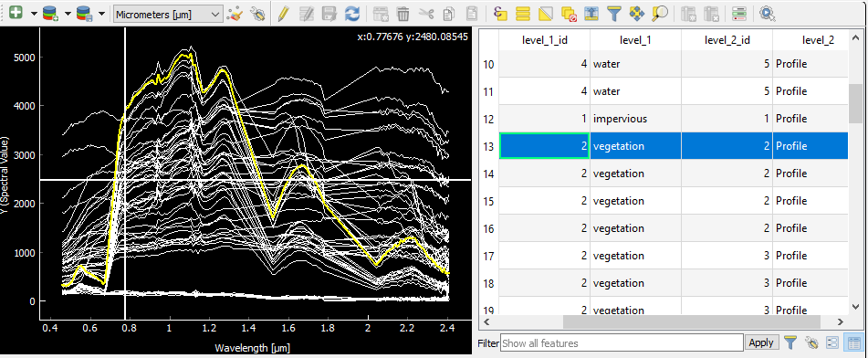This screenshot has width=868, height=358.
Task: Click the actions gear with play icon
Action: tap(767, 14)
